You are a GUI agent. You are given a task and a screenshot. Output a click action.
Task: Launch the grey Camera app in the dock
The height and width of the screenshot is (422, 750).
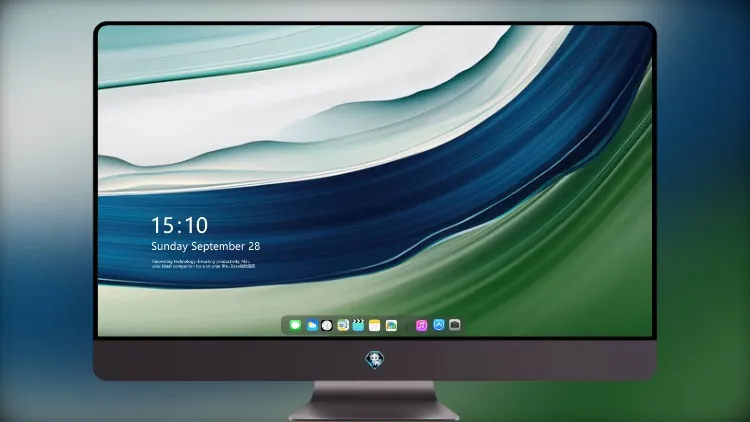[x=455, y=325]
